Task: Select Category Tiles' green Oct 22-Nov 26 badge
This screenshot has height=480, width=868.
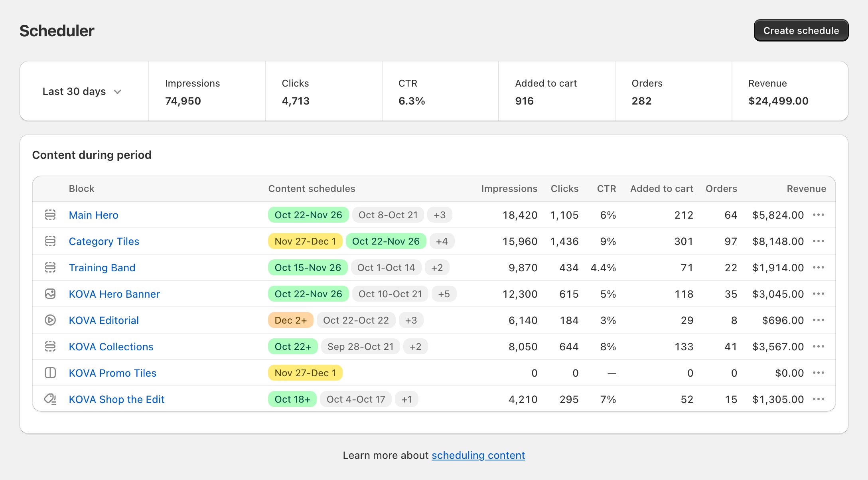Action: pos(386,241)
